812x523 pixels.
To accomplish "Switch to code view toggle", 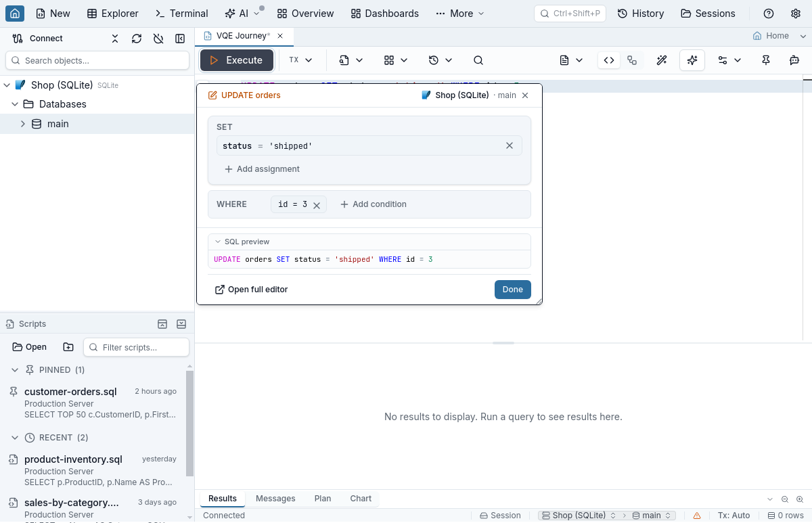I will coord(609,60).
